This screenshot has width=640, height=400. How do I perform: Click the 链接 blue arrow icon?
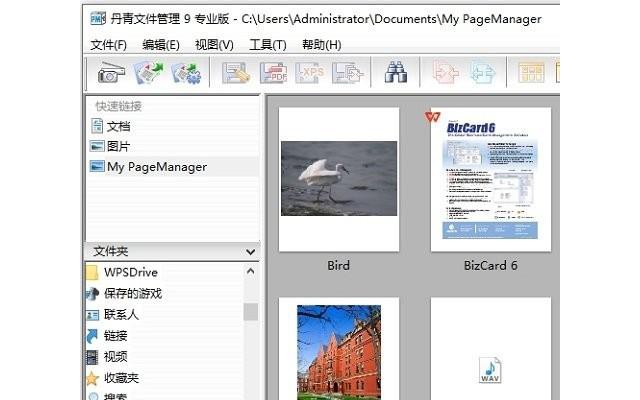(x=93, y=336)
